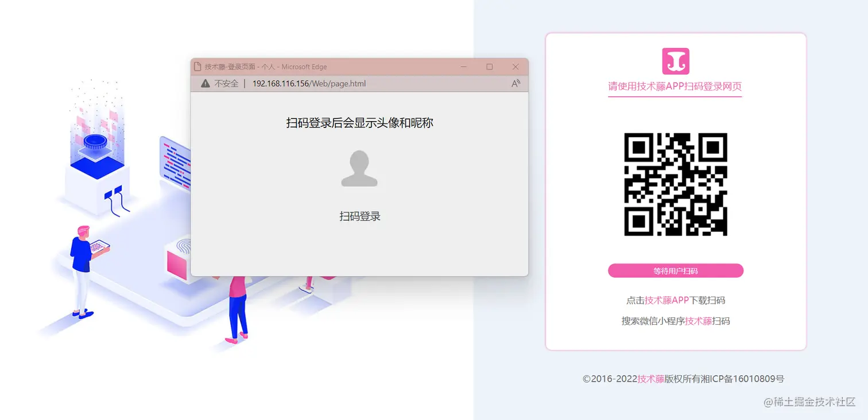Click the address bar URL 192.168.116.156/Web/page.html
868x420 pixels.
tap(309, 84)
